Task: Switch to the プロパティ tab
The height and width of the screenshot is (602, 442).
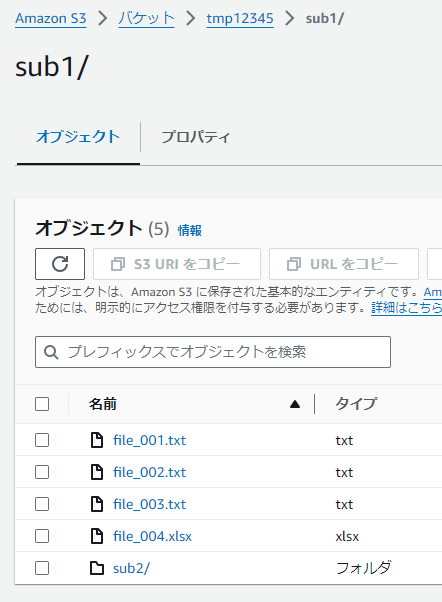Action: pyautogui.click(x=195, y=137)
